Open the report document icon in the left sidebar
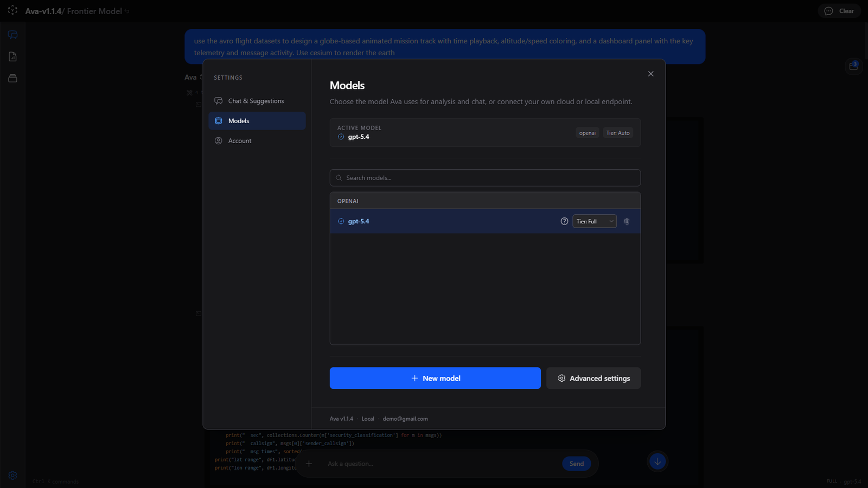 pyautogui.click(x=12, y=56)
